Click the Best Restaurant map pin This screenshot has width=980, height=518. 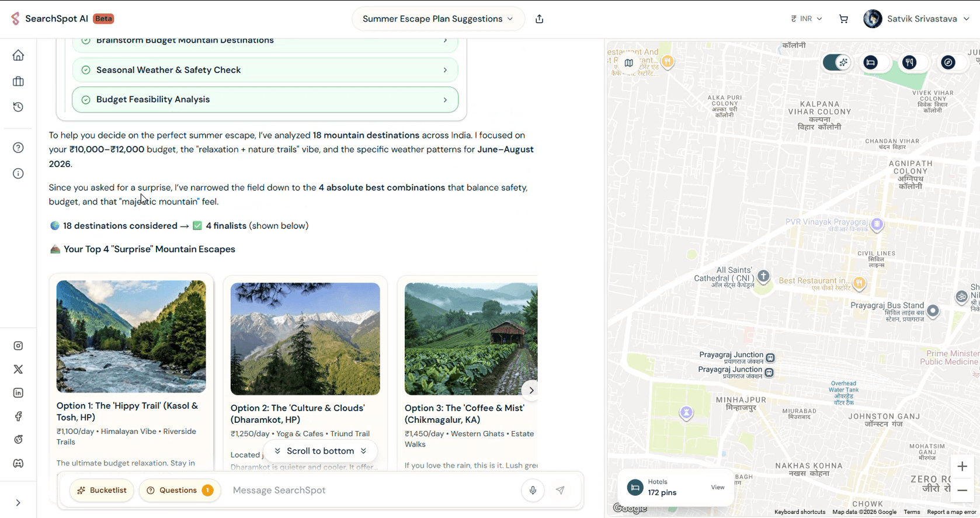click(x=859, y=283)
